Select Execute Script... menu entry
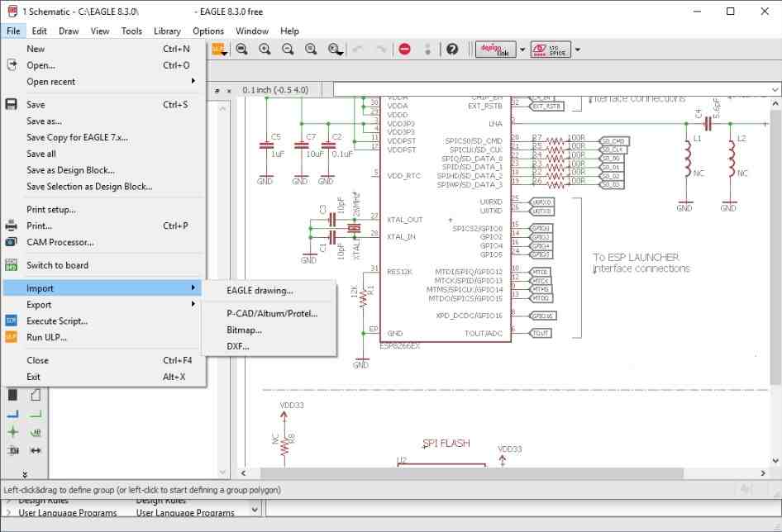782x532 pixels. click(103, 321)
